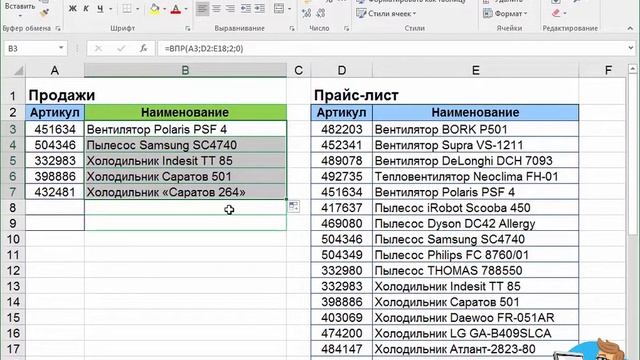Collapse the ribbon with the chevron

pos(630,29)
